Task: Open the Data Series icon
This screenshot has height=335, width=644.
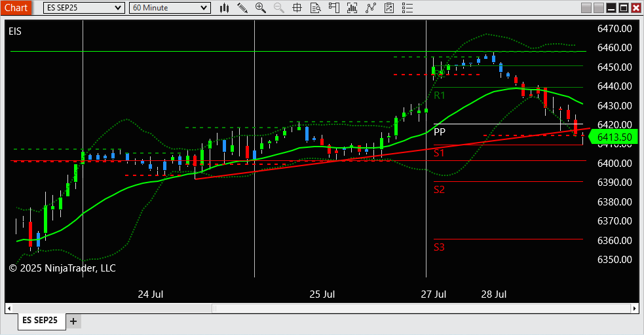Action: click(352, 8)
